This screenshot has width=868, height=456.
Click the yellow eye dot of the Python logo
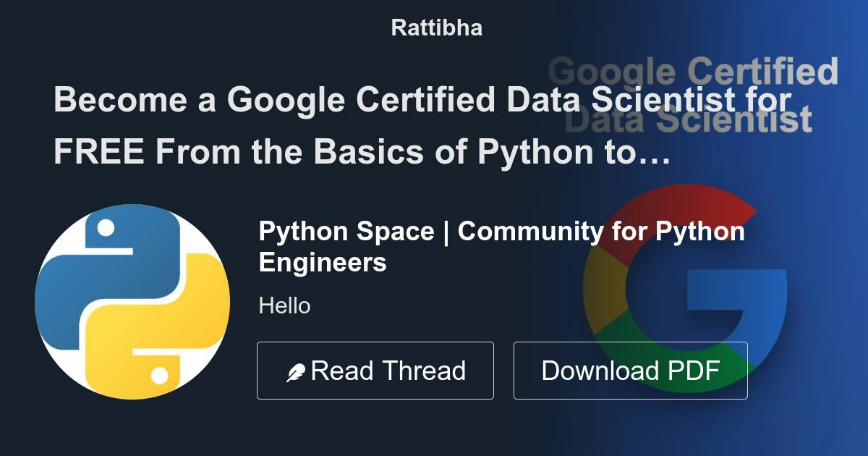point(160,373)
